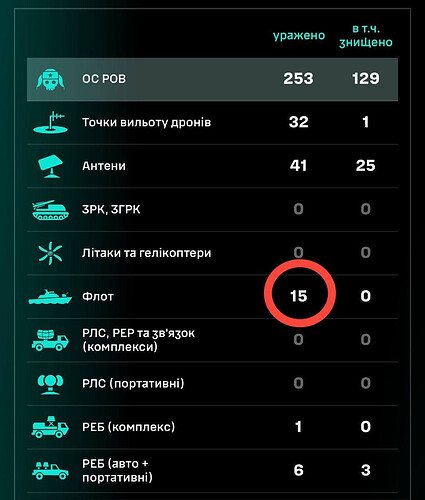Click the в т.ч. знищено column header
The height and width of the screenshot is (500, 425).
366,36
